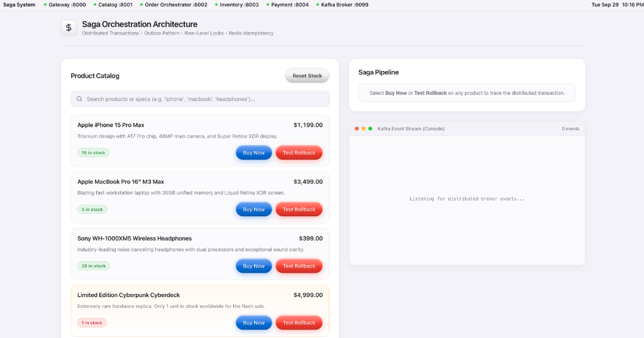
Task: Click the $399.00 price
Action: (x=311, y=238)
